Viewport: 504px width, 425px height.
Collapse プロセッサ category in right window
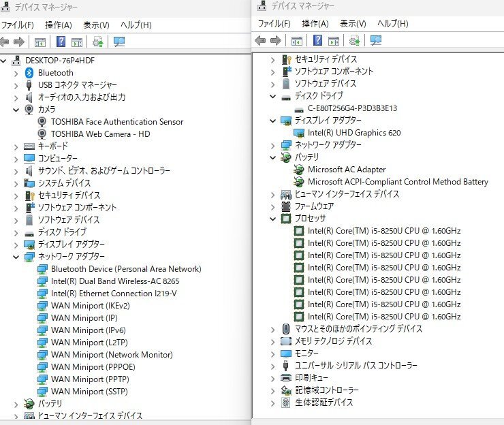(273, 219)
